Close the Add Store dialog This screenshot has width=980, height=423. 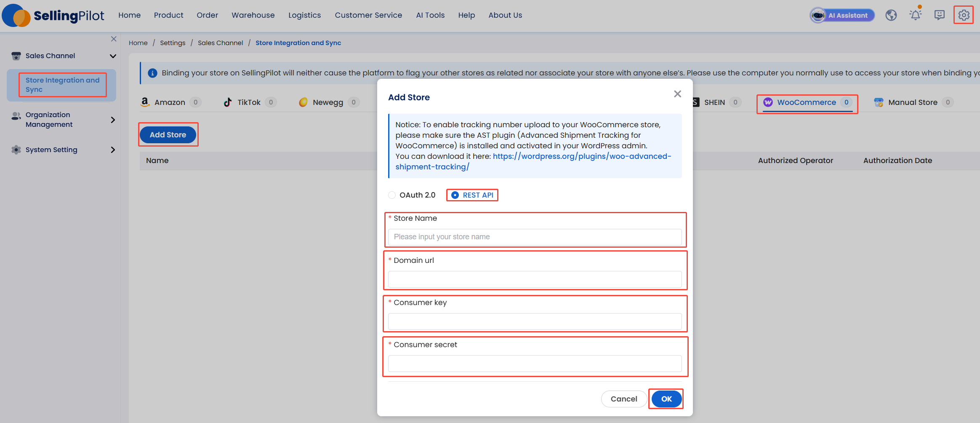677,94
